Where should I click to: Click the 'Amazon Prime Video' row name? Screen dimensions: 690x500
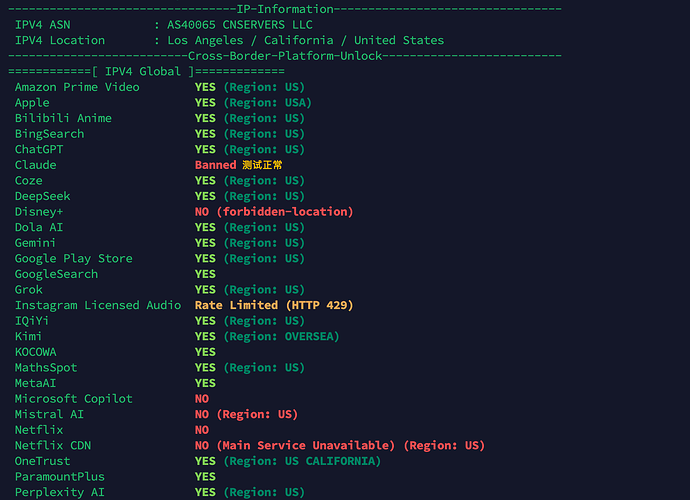(x=77, y=87)
